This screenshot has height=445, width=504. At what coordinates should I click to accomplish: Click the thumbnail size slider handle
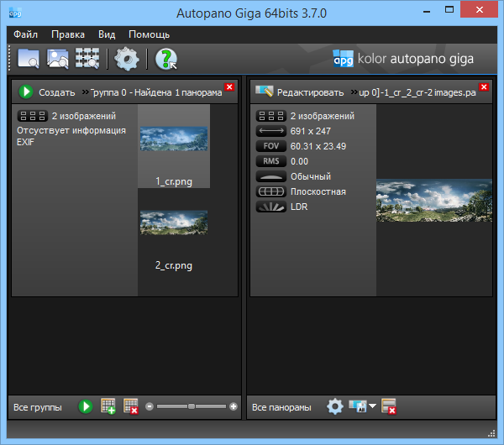coord(192,406)
